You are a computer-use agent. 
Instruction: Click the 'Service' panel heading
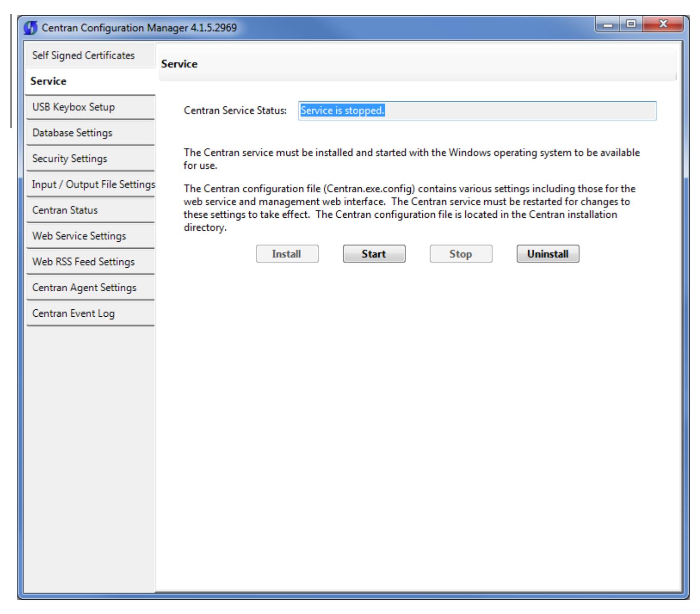(x=179, y=65)
